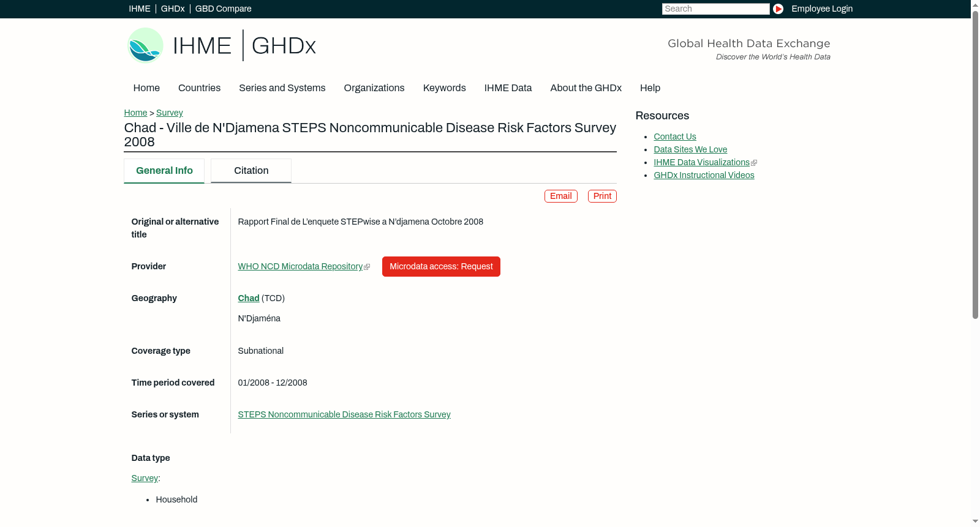
Task: Open the IHME Data menu item
Action: tap(508, 88)
